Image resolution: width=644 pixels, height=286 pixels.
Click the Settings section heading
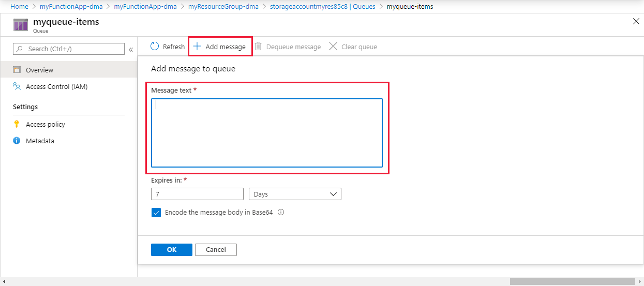tap(25, 107)
